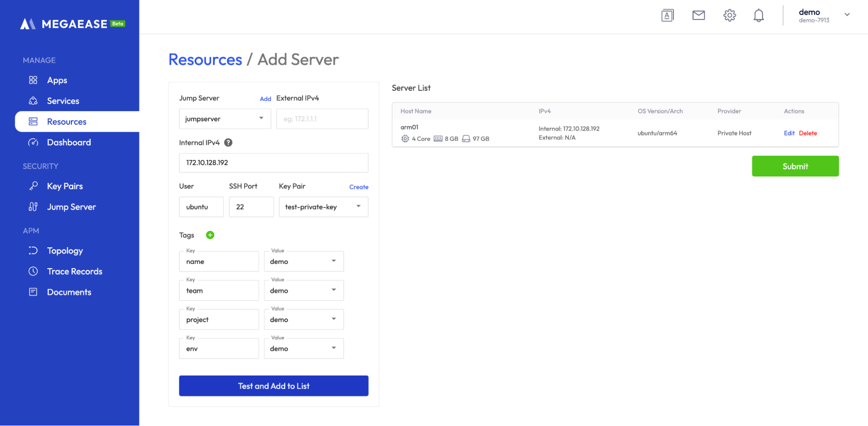Expand the jumpserver selection dropdown

click(x=261, y=118)
